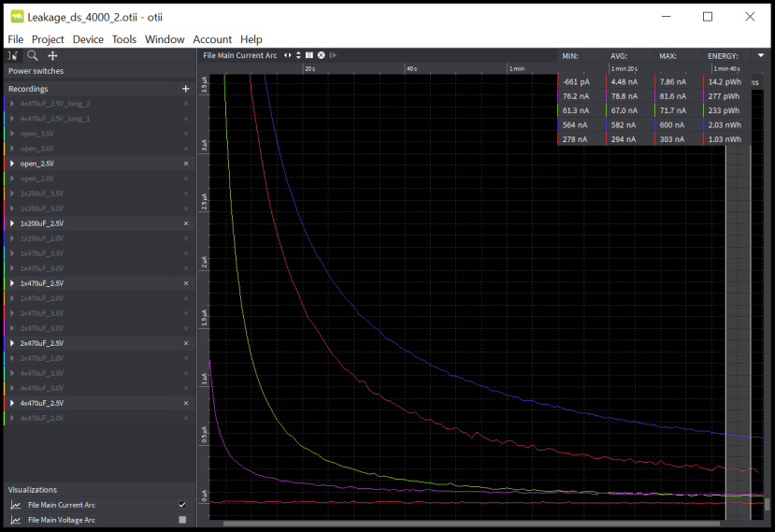Open the File menu
This screenshot has height=532, width=775.
click(15, 39)
